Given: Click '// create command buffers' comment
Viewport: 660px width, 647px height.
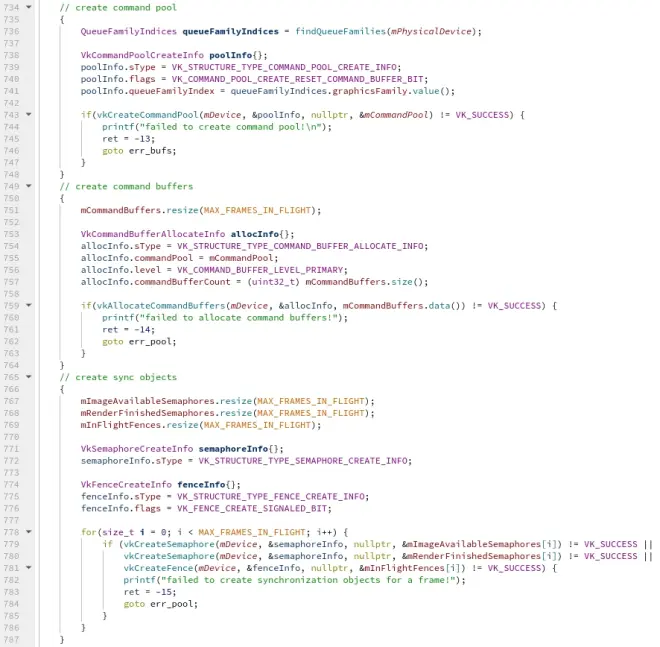Looking at the screenshot, I should coord(126,186).
